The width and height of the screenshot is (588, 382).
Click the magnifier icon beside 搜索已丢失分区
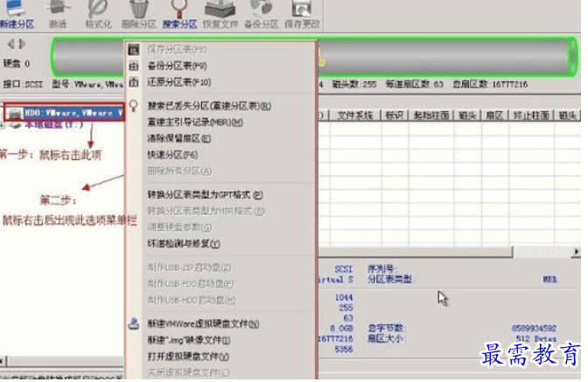tap(134, 106)
